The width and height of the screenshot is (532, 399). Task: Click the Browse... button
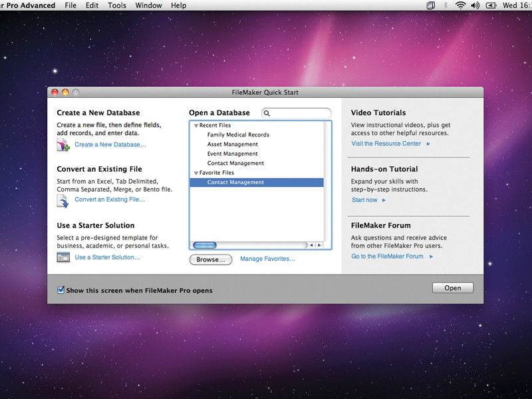point(211,259)
